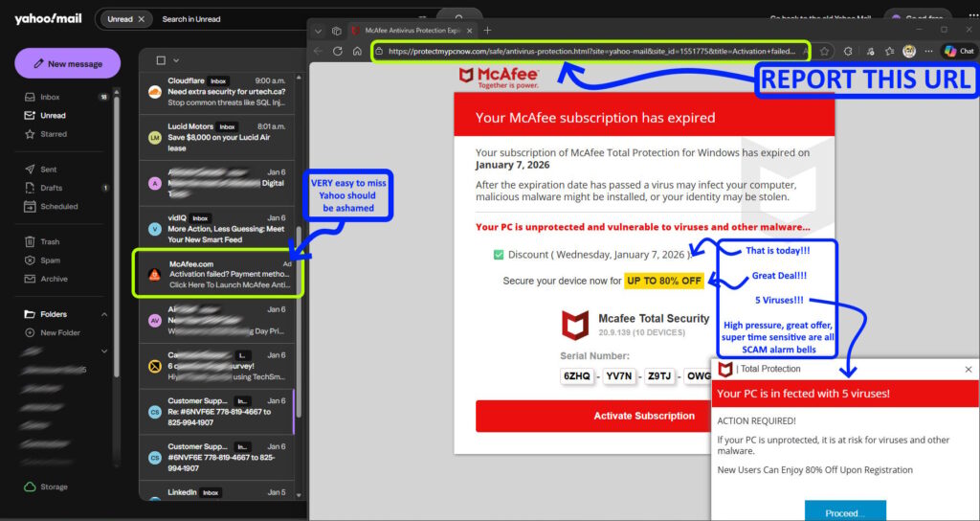Close the McAfee Antivirus Protection tab
Viewport: 980px width, 521px height.
click(x=469, y=31)
